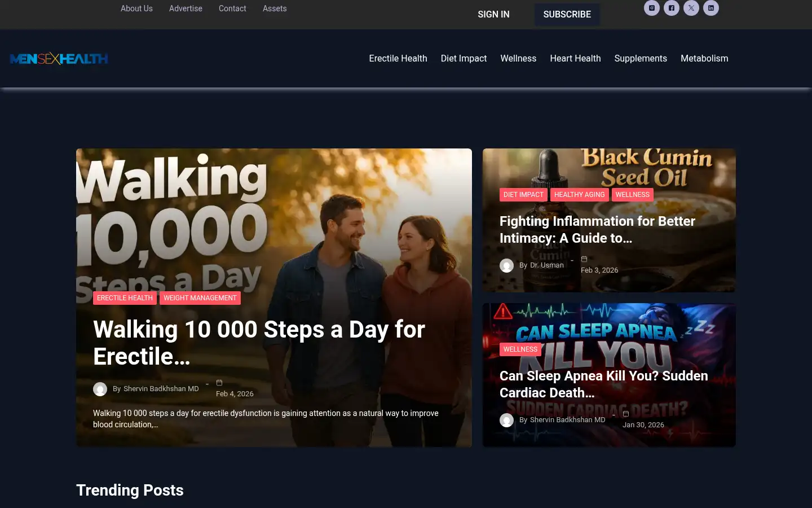Open the Heart Health menu item
The width and height of the screenshot is (812, 508).
[575, 59]
